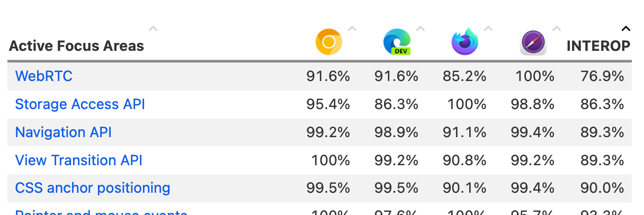
Task: Click the INTEROP column header
Action: 598,46
